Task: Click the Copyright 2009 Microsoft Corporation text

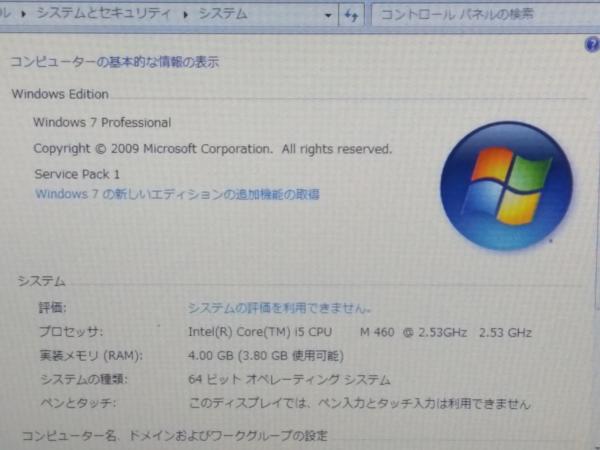Action: [x=213, y=148]
